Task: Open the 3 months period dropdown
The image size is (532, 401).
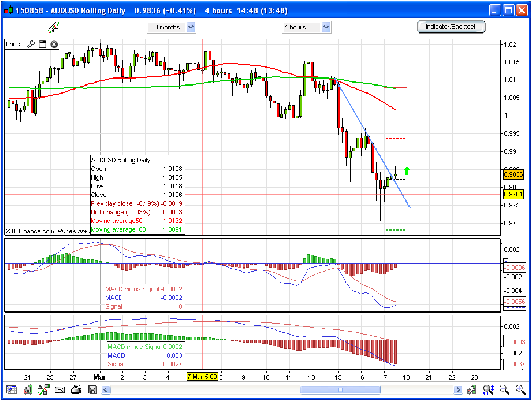Action: pos(172,27)
